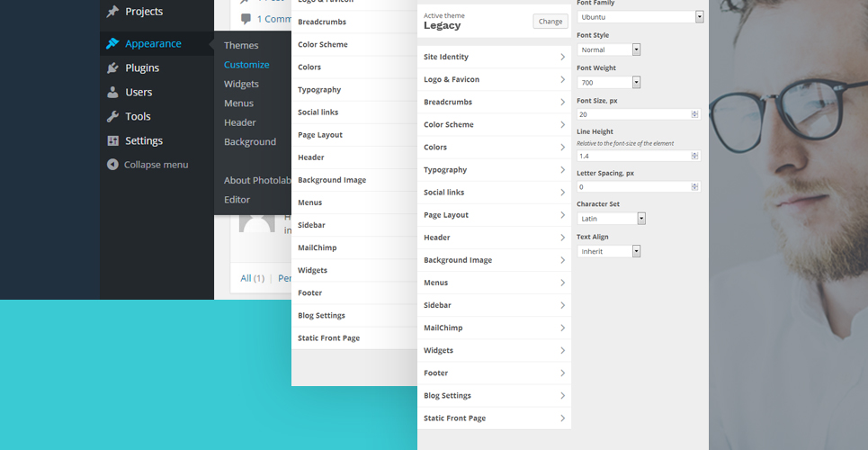Open Static Front Page in back customizer panel
The height and width of the screenshot is (450, 868).
(354, 338)
